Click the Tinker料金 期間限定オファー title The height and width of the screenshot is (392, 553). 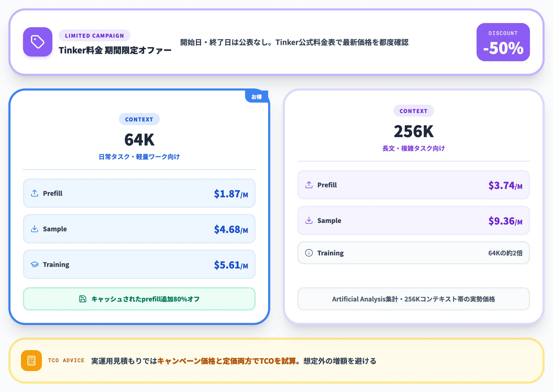click(x=115, y=50)
